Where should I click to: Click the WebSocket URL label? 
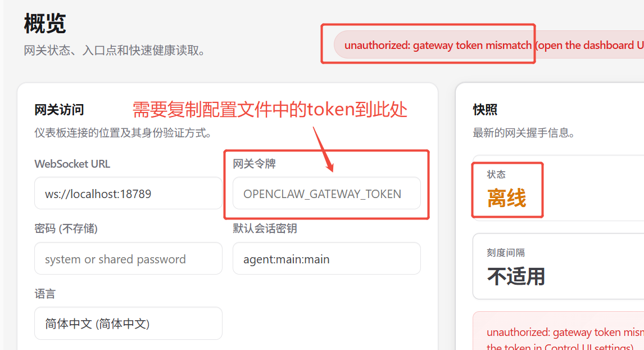click(x=72, y=164)
